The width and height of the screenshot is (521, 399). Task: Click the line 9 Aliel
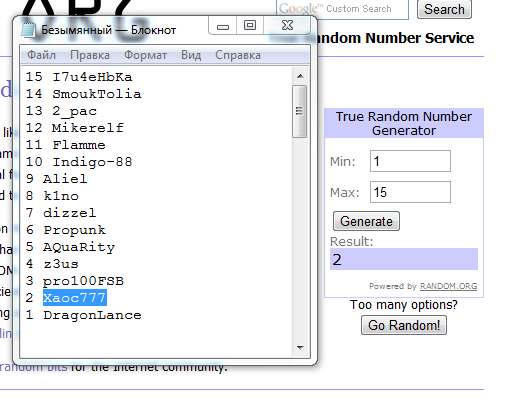[x=57, y=179]
